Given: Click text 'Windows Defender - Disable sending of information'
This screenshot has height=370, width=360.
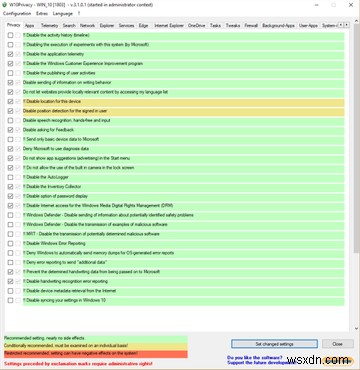Looking at the screenshot, I should pyautogui.click(x=108, y=215).
